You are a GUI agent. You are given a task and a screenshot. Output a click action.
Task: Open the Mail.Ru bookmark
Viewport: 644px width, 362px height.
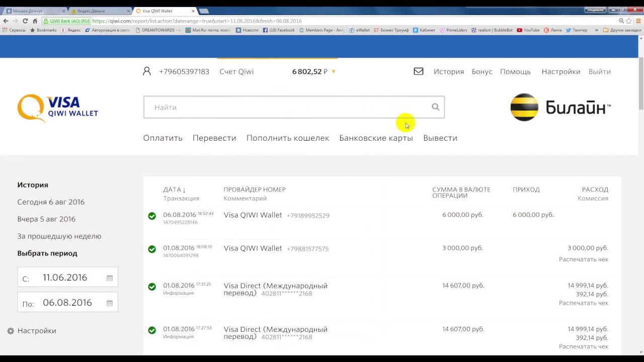click(x=208, y=30)
